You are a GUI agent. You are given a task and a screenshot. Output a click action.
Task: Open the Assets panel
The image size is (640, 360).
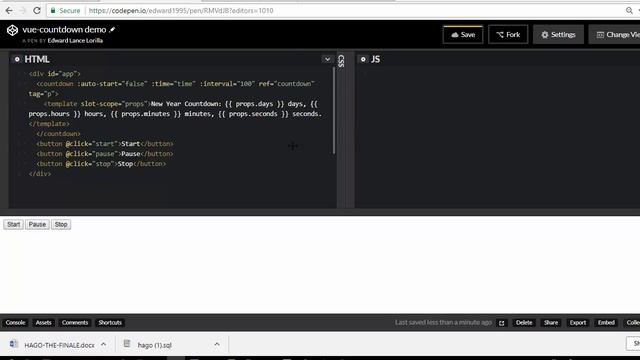[x=43, y=322]
